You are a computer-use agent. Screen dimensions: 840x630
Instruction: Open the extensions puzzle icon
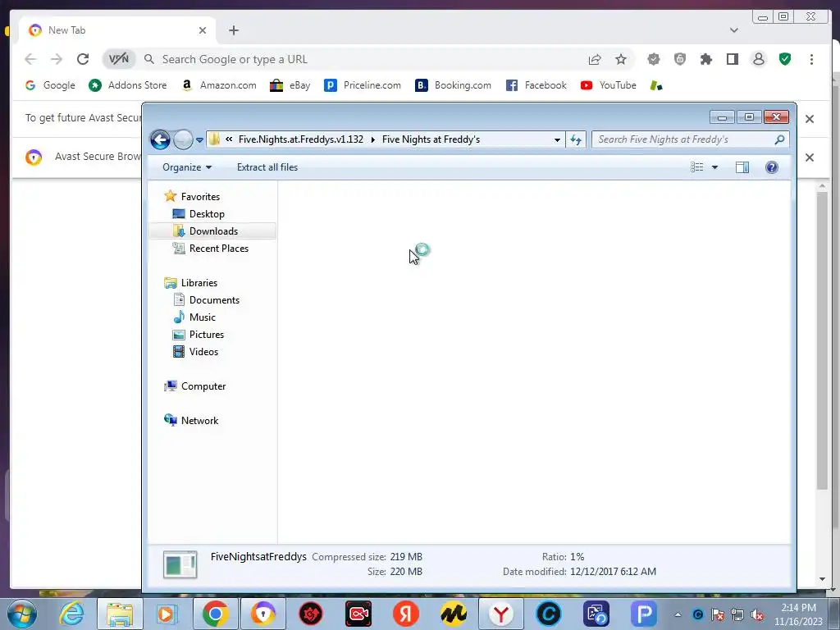[706, 59]
